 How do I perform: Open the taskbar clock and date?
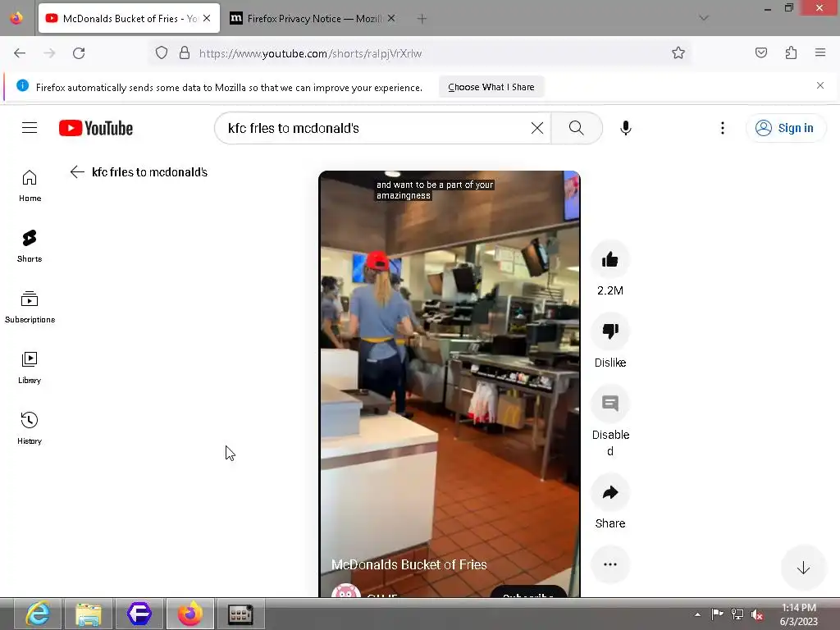799,614
